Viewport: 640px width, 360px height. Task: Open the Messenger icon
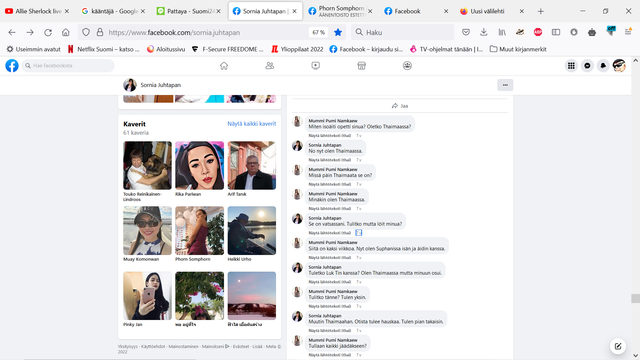(587, 66)
